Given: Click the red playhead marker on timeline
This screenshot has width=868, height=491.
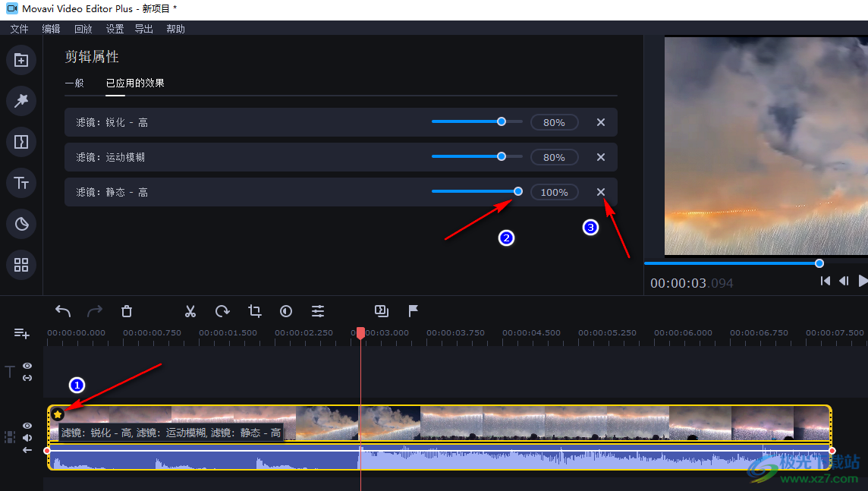Looking at the screenshot, I should 361,332.
